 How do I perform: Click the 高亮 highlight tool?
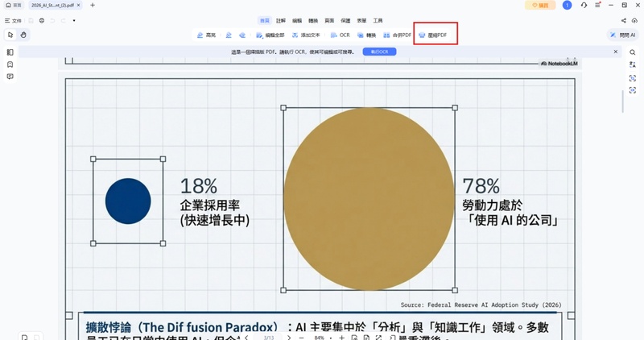206,35
